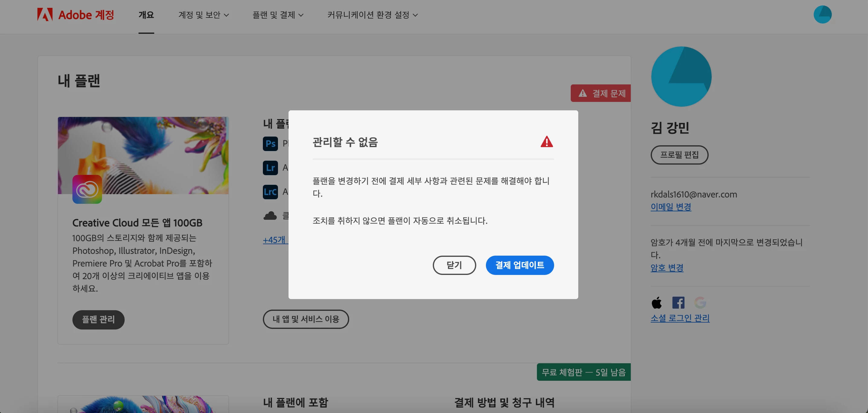Click the Adobe logo in header
Viewport: 868px width, 413px height.
click(45, 14)
